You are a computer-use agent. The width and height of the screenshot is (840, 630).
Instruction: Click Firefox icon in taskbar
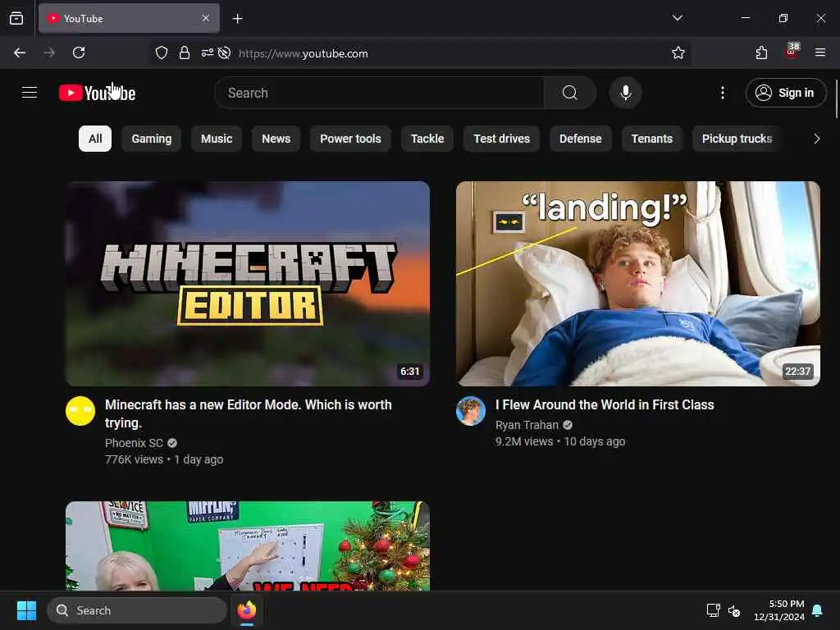point(247,610)
